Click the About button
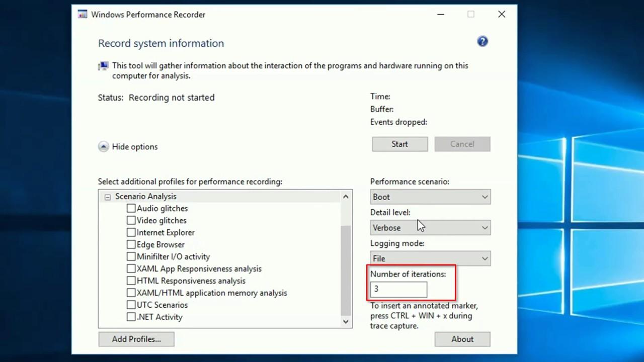The image size is (644, 362). tap(462, 339)
